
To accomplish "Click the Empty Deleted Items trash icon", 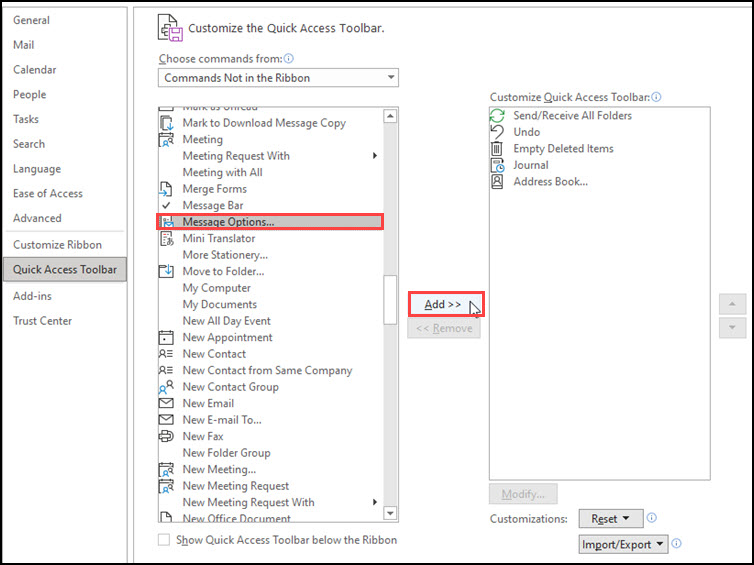I will 497,149.
